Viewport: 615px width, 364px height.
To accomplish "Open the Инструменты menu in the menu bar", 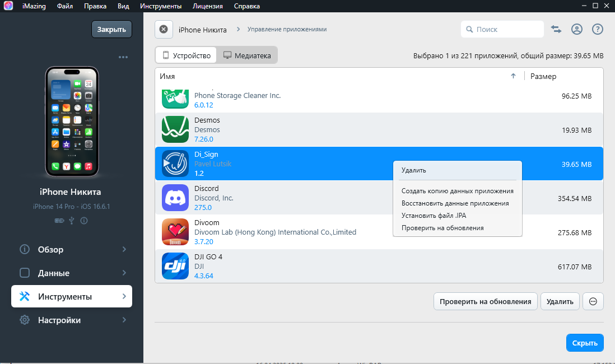I will tap(161, 6).
